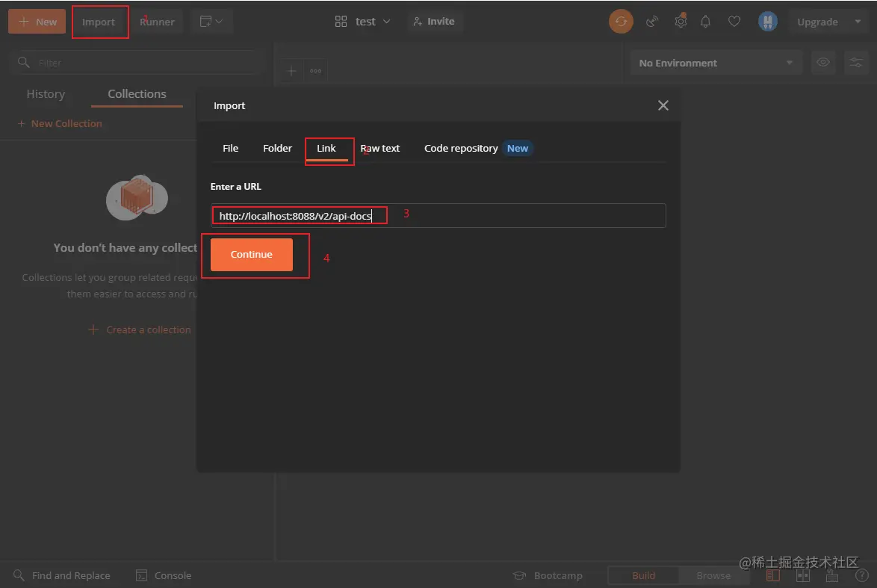The height and width of the screenshot is (588, 877).
Task: Select the Raw text tab
Action: [379, 148]
